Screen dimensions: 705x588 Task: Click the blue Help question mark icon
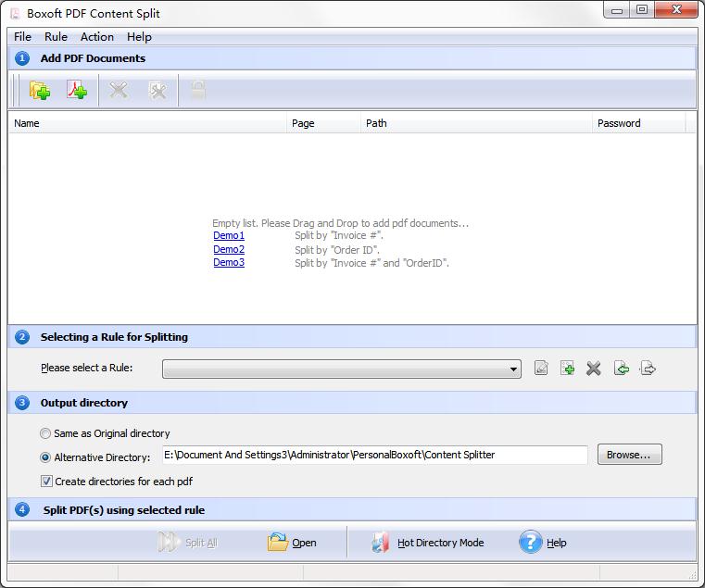tap(530, 542)
